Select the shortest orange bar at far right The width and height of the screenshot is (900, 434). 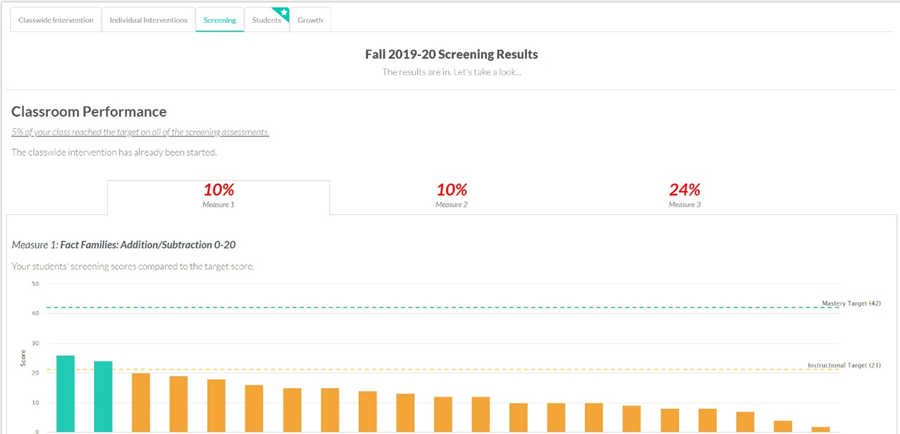820,429
